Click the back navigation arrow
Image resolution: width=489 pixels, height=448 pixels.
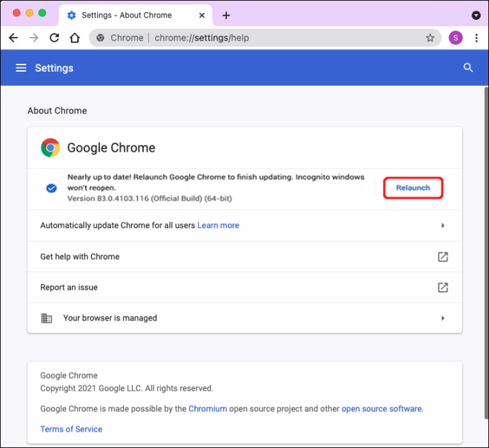click(13, 38)
